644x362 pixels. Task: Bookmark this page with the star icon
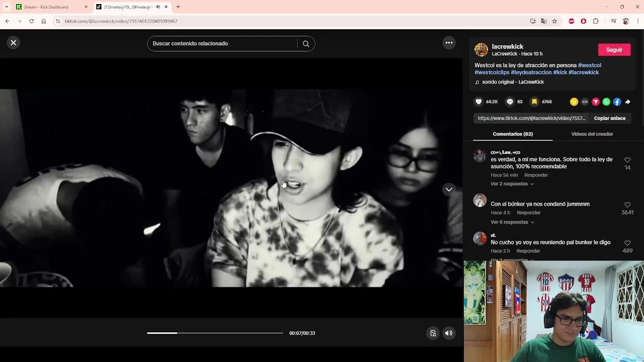point(554,21)
